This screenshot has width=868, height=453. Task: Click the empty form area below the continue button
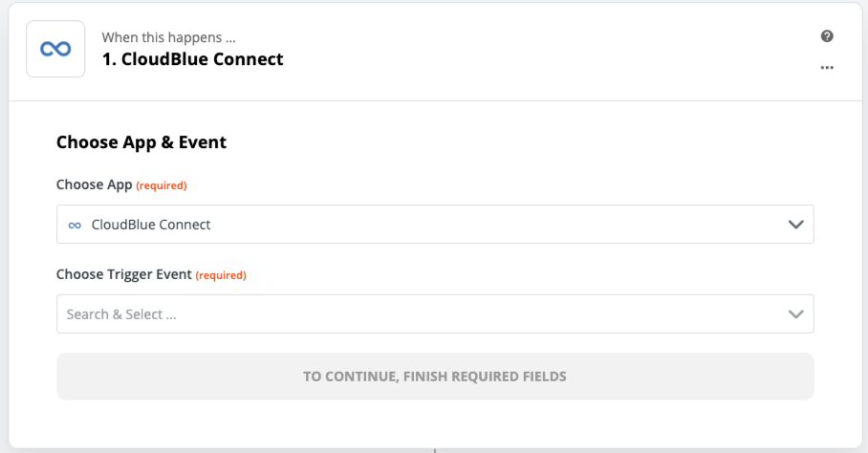435,422
